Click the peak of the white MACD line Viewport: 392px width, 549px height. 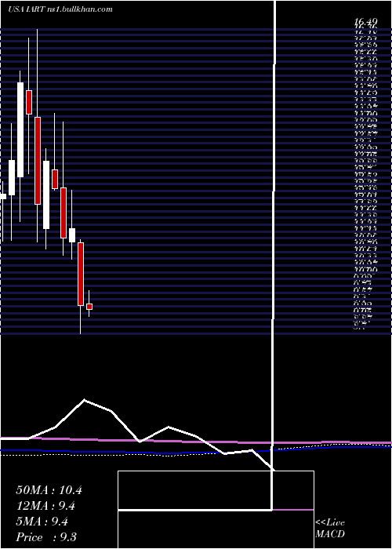tap(85, 399)
